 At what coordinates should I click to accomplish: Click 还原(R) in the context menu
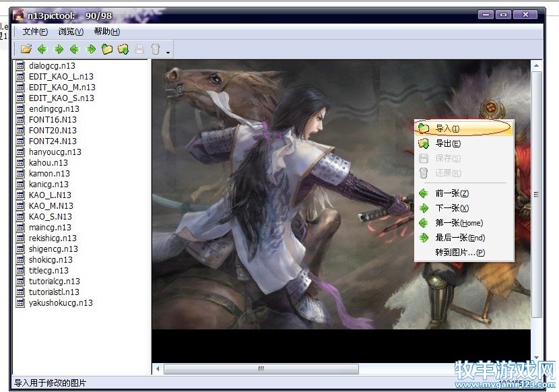[x=464, y=173]
